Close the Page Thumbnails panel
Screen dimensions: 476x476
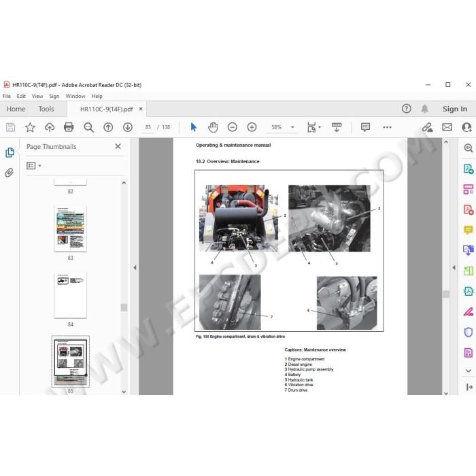(x=118, y=146)
